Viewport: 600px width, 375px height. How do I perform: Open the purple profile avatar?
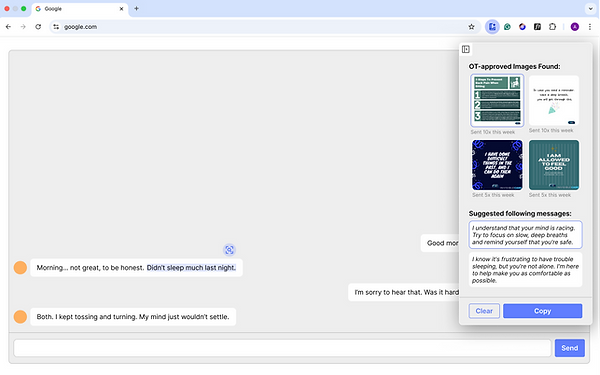(x=575, y=27)
